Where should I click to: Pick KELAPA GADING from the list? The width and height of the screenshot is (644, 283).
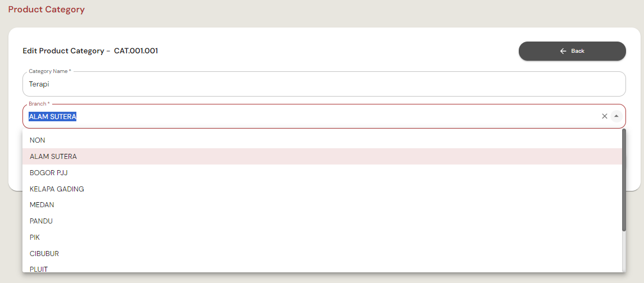(57, 189)
